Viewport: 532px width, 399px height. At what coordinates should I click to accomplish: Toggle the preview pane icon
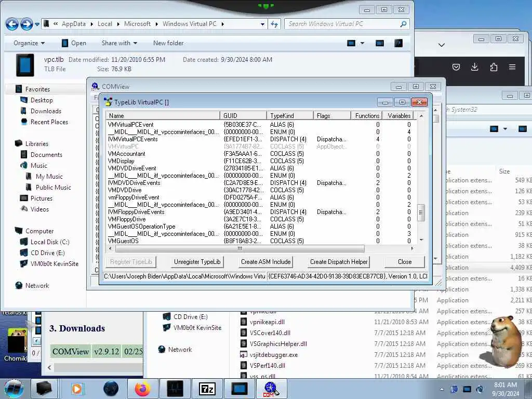point(380,43)
